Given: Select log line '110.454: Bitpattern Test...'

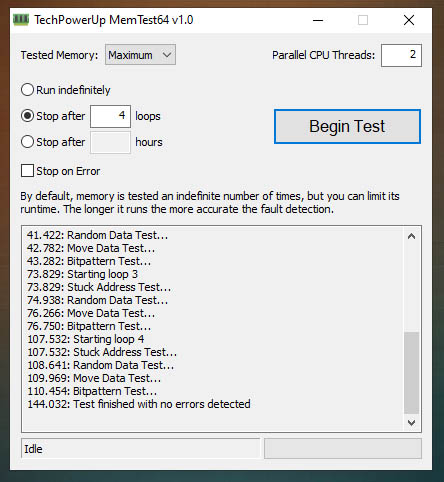Looking at the screenshot, I should [92, 391].
